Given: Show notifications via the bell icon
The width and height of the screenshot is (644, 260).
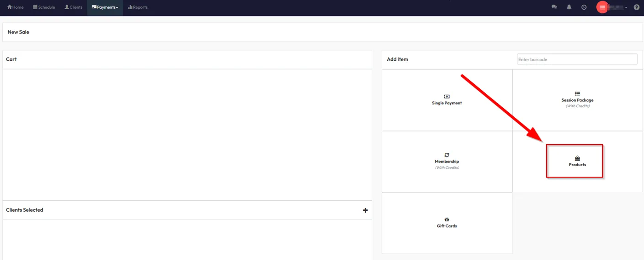Looking at the screenshot, I should (569, 7).
